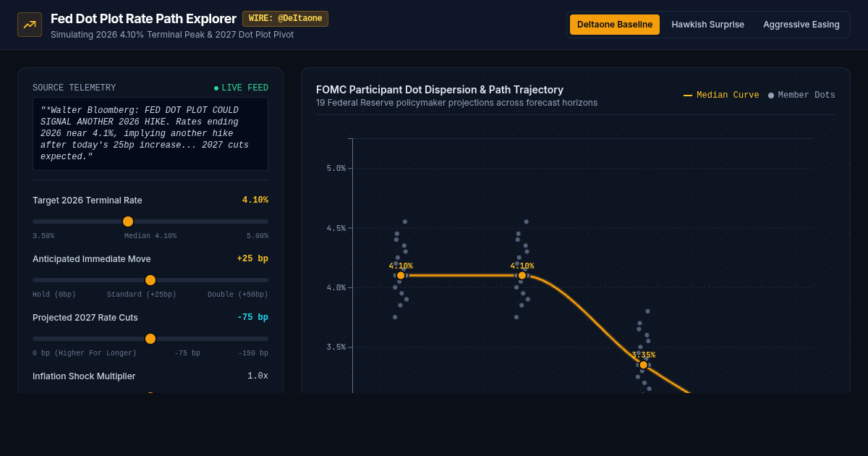The height and width of the screenshot is (456, 868).
Task: Click the 5.0% y-axis label
Action: click(336, 169)
